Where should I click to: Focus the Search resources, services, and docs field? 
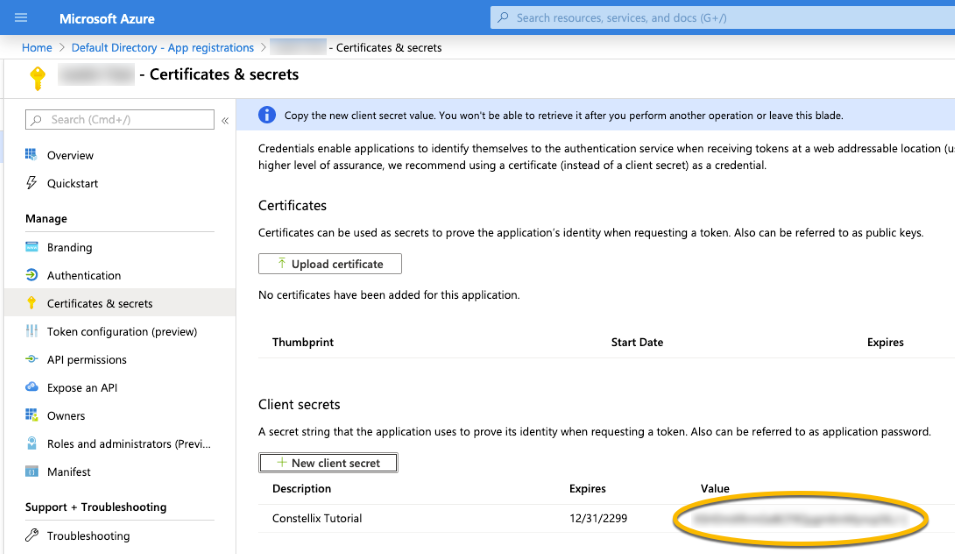[722, 18]
